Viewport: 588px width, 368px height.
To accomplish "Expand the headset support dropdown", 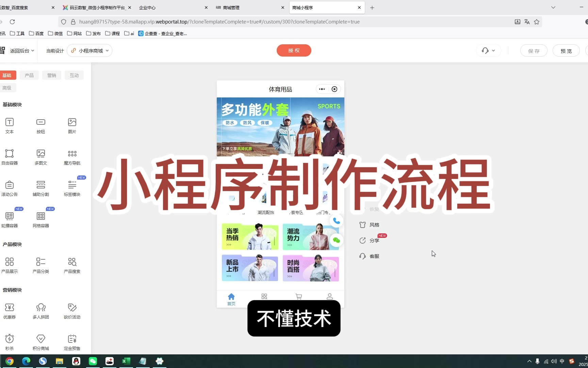I will coord(488,51).
